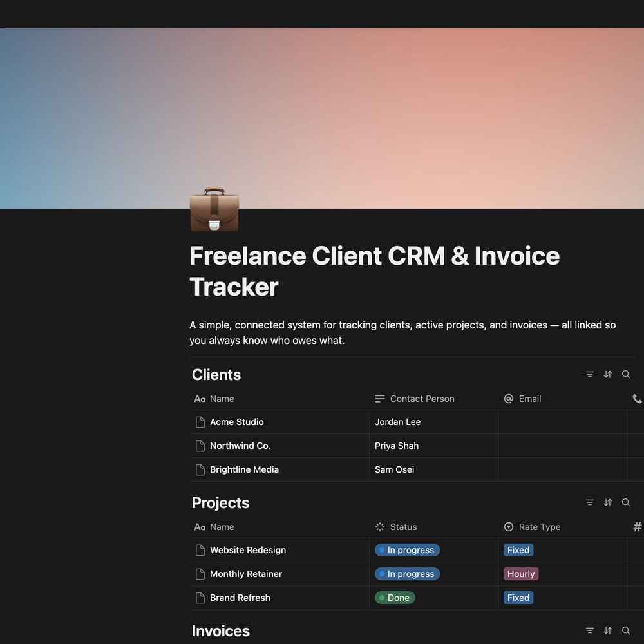This screenshot has width=644, height=644.
Task: Open Projects Name column header
Action: click(279, 527)
